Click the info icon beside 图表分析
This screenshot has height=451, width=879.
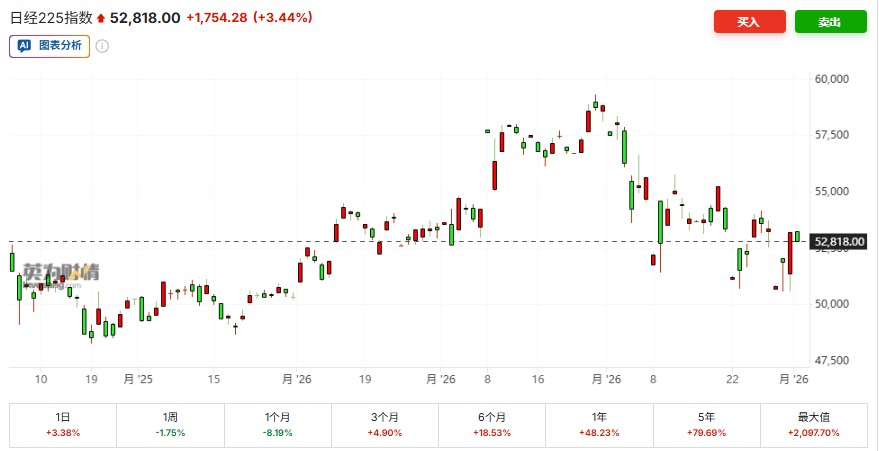click(x=102, y=45)
